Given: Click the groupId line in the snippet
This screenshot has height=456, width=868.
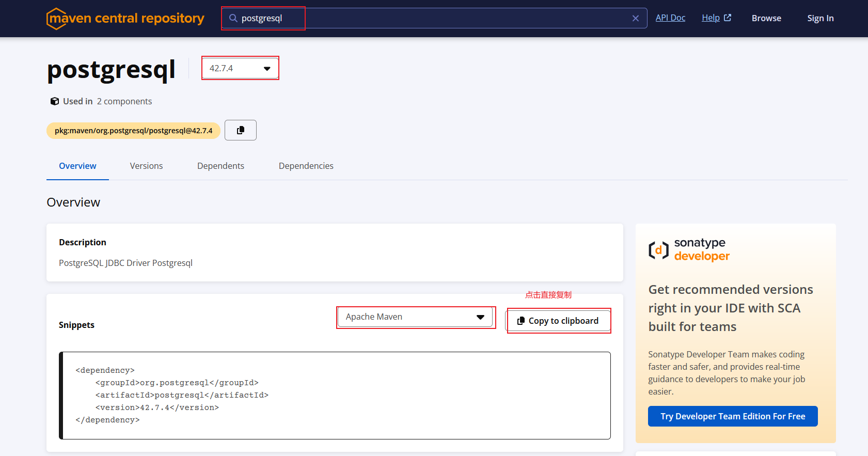Looking at the screenshot, I should [177, 383].
